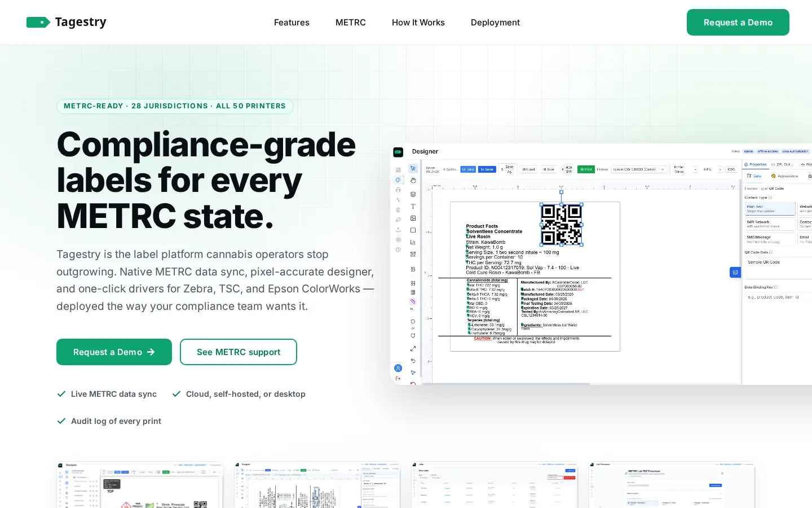Go to How It Works section

[x=418, y=23]
